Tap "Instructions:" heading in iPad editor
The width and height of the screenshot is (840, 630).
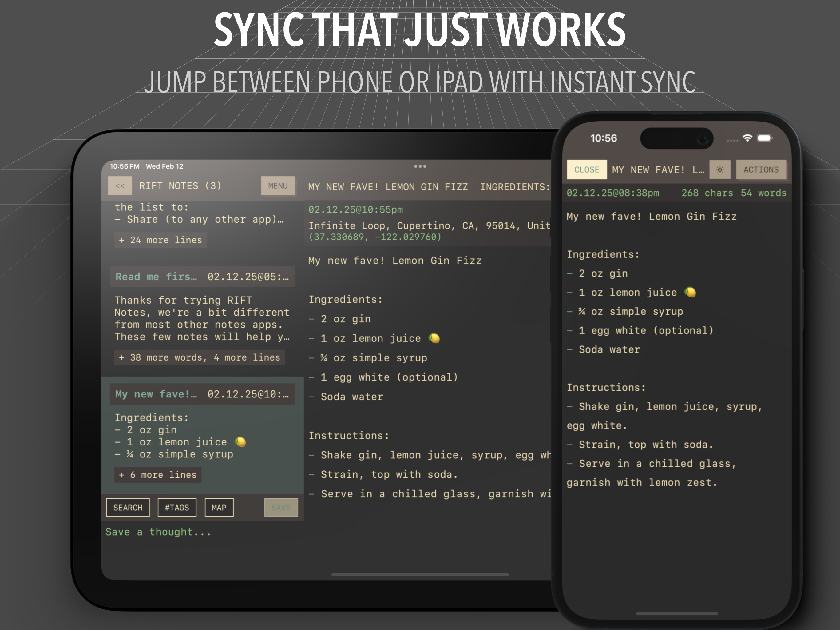click(349, 436)
